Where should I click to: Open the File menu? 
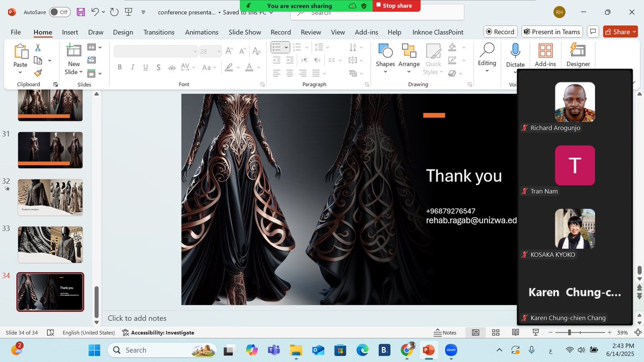[x=16, y=32]
